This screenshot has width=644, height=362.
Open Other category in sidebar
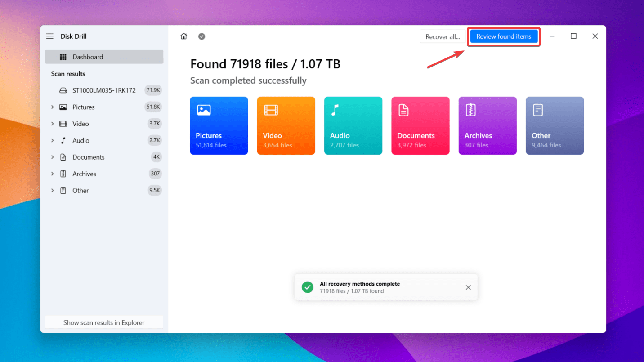click(x=104, y=190)
